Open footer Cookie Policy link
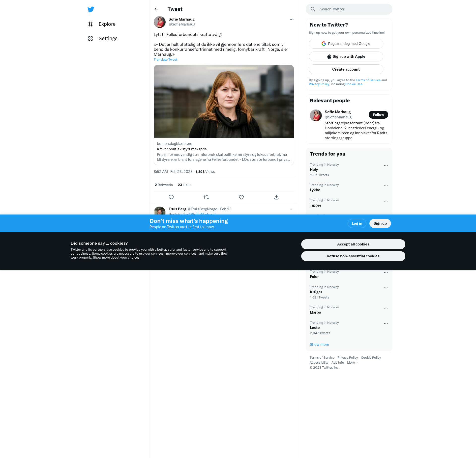The width and height of the screenshot is (476, 458). 371,358
